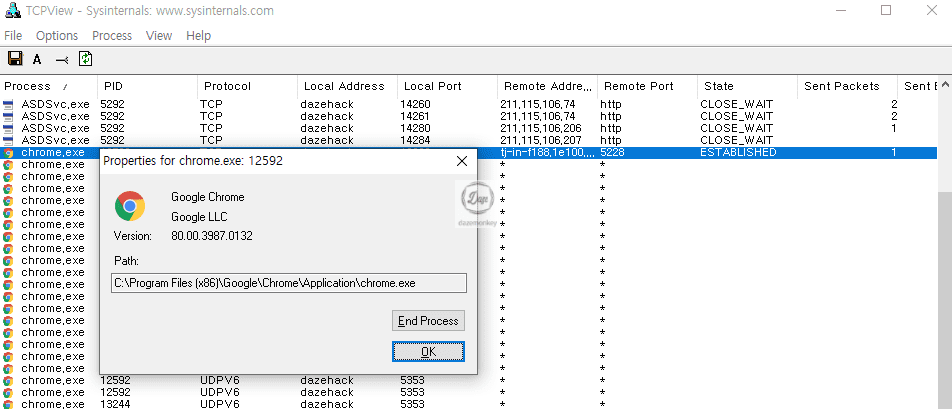Click ASDSvc.exe icon on local port 14260 row
952x409 pixels.
click(8, 104)
